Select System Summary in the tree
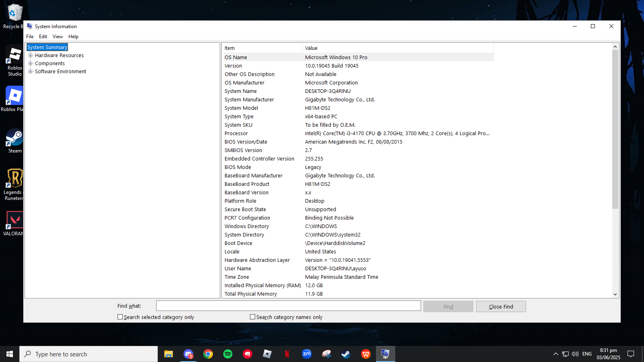 tap(47, 47)
